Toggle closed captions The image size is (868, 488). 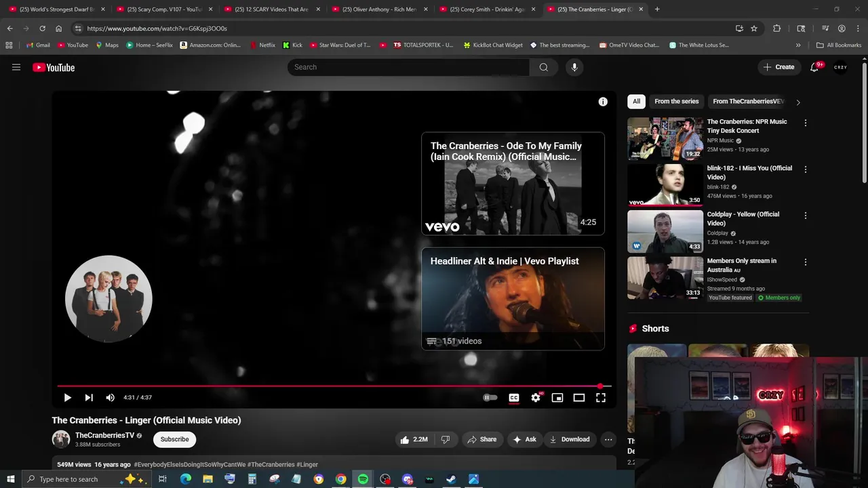click(514, 398)
